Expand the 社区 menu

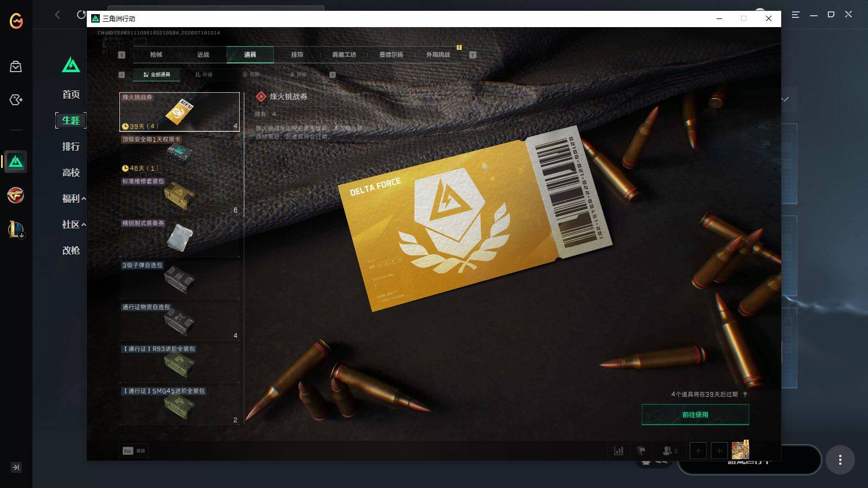click(x=74, y=224)
